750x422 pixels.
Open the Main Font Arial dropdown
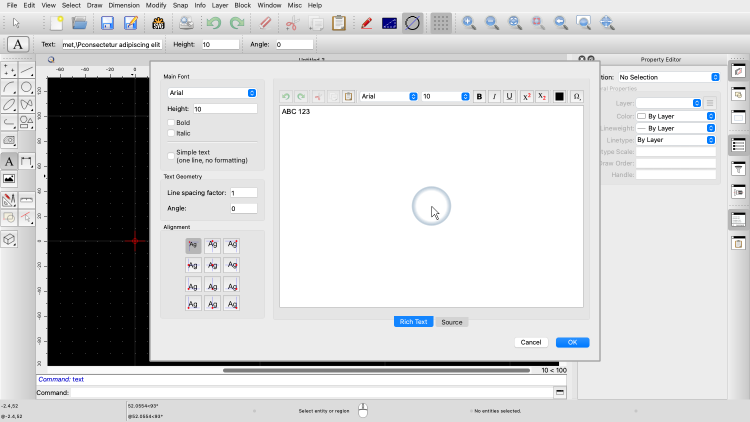click(x=212, y=93)
